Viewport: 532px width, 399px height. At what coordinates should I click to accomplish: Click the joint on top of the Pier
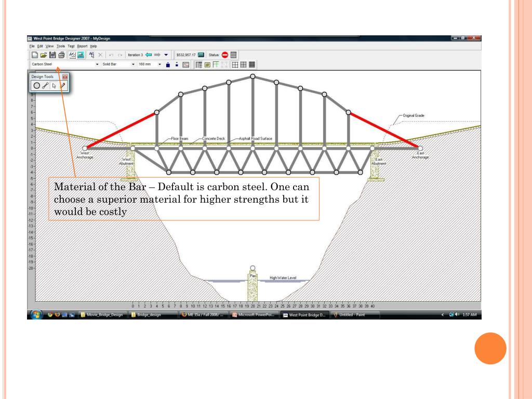click(252, 268)
